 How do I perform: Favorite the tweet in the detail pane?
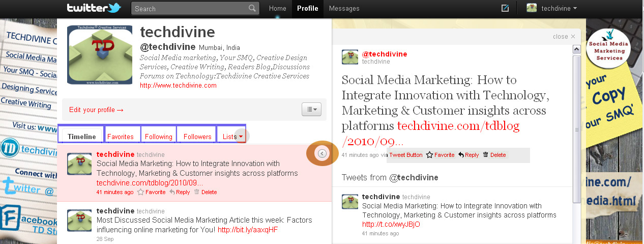[x=440, y=155]
